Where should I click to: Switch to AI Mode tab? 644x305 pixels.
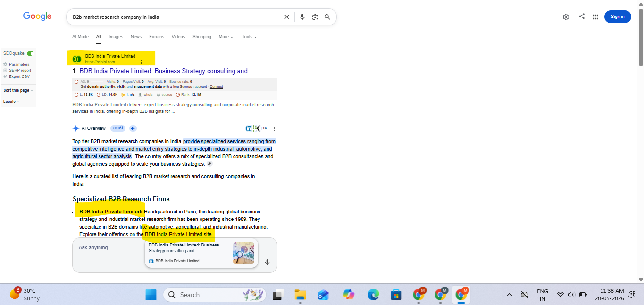80,37
